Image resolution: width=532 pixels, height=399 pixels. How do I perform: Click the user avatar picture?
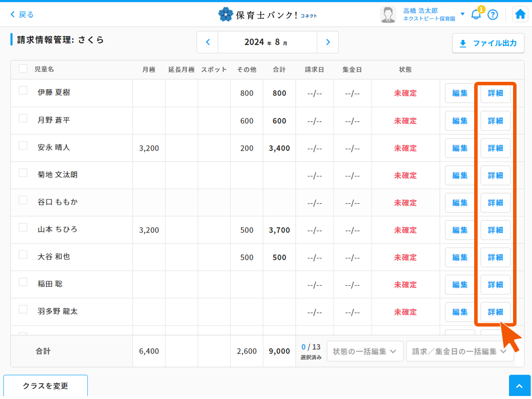pyautogui.click(x=388, y=14)
